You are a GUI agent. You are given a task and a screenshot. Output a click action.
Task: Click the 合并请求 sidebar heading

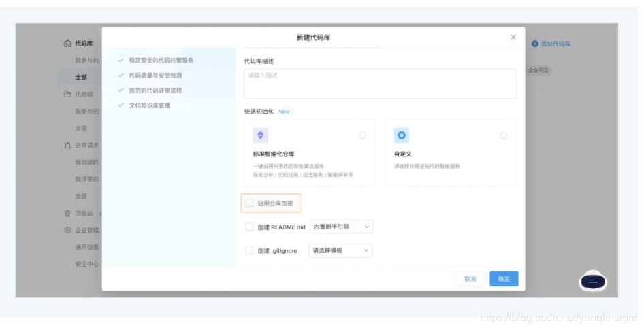[x=86, y=145]
